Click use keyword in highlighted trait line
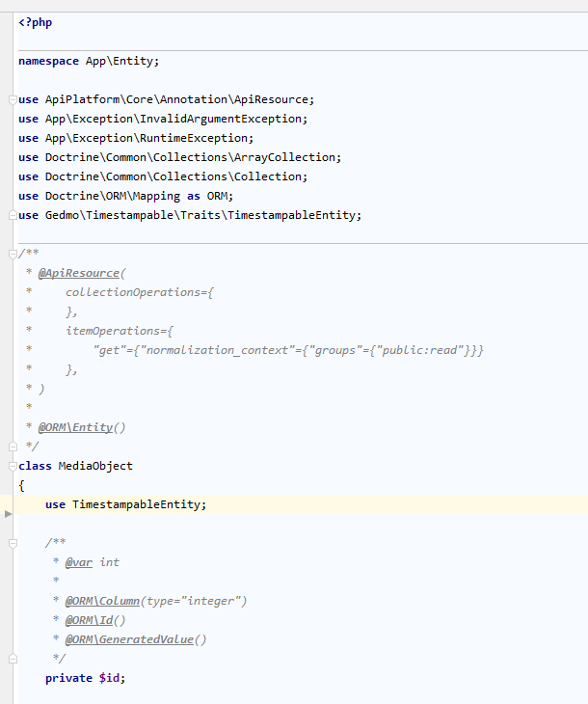Screen dimensions: 588x704 point(55,504)
